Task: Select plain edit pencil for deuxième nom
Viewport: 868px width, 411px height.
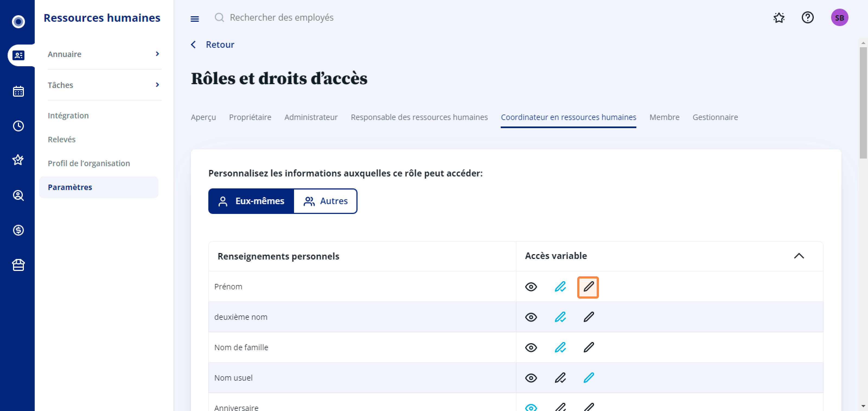Action: point(589,317)
